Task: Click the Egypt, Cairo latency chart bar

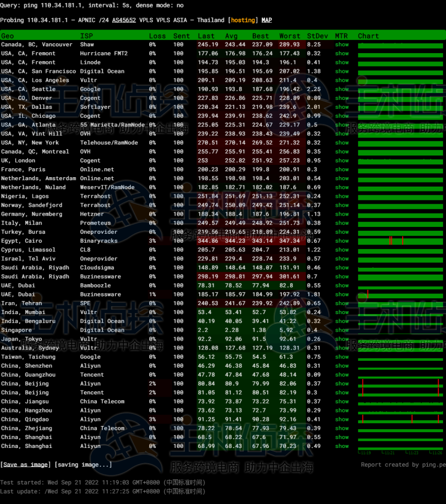Action: point(400,241)
